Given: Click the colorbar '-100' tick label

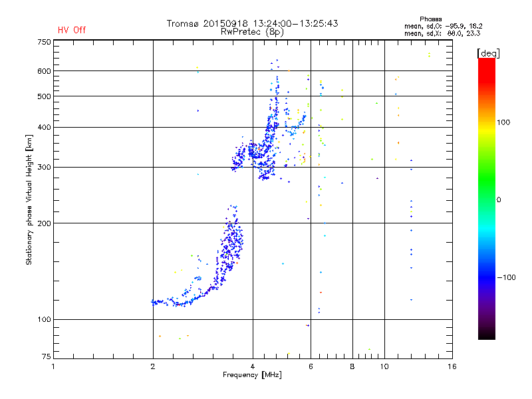Looking at the screenshot, I should pyautogui.click(x=506, y=277).
